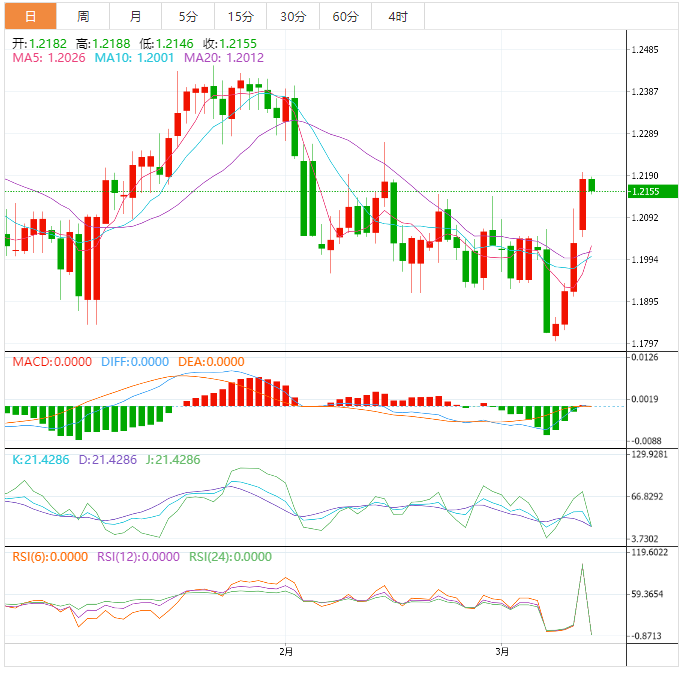The width and height of the screenshot is (683, 674).
Task: Show the 30分 chart tab
Action: pyautogui.click(x=293, y=16)
